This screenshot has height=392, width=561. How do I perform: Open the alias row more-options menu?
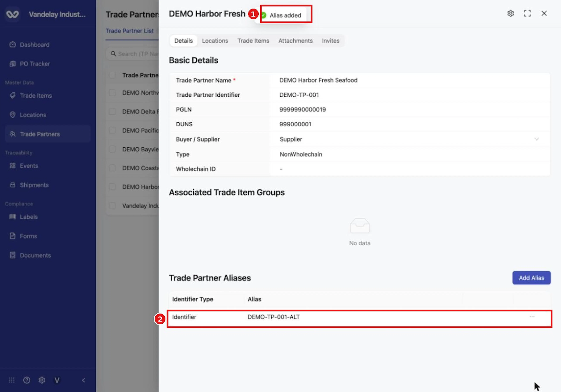coord(532,317)
